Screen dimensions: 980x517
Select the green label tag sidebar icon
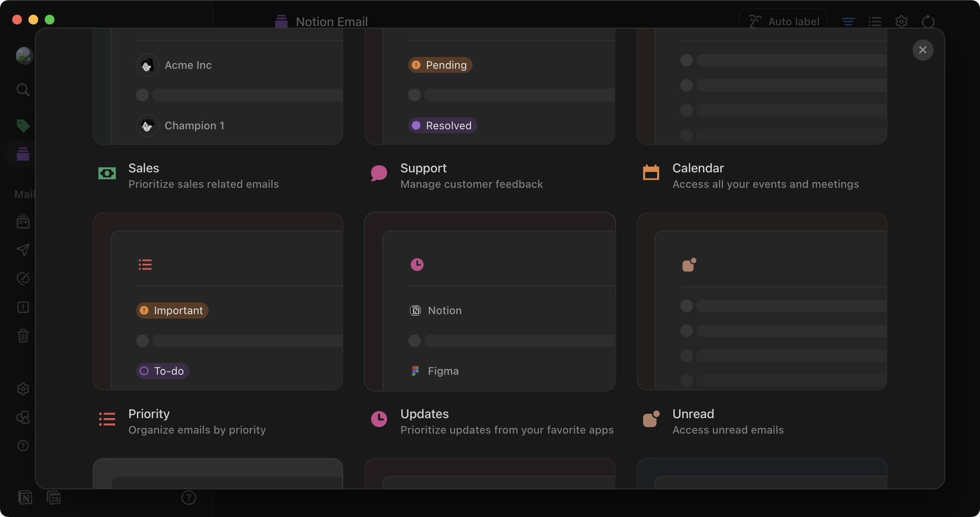(23, 126)
